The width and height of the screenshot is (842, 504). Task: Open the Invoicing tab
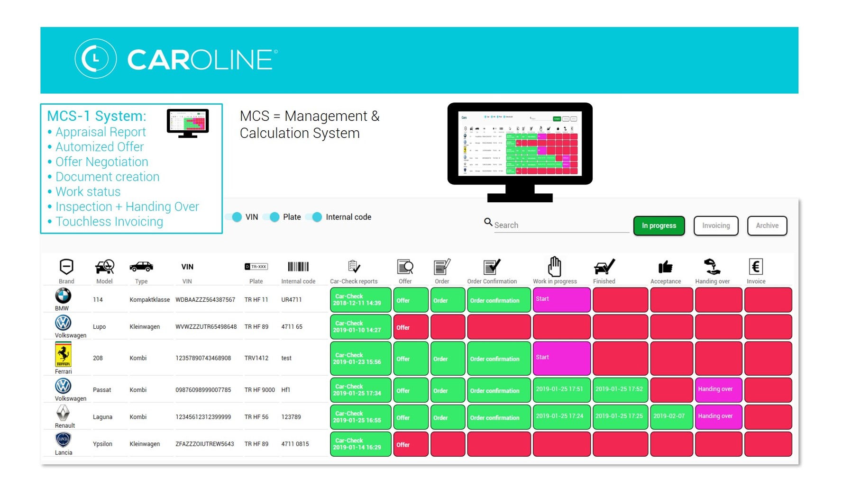pos(715,225)
